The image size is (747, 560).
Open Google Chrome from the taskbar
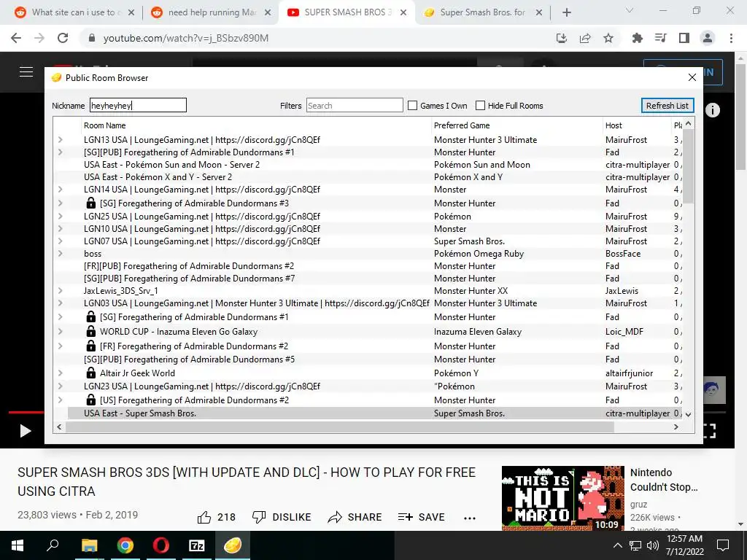click(125, 545)
